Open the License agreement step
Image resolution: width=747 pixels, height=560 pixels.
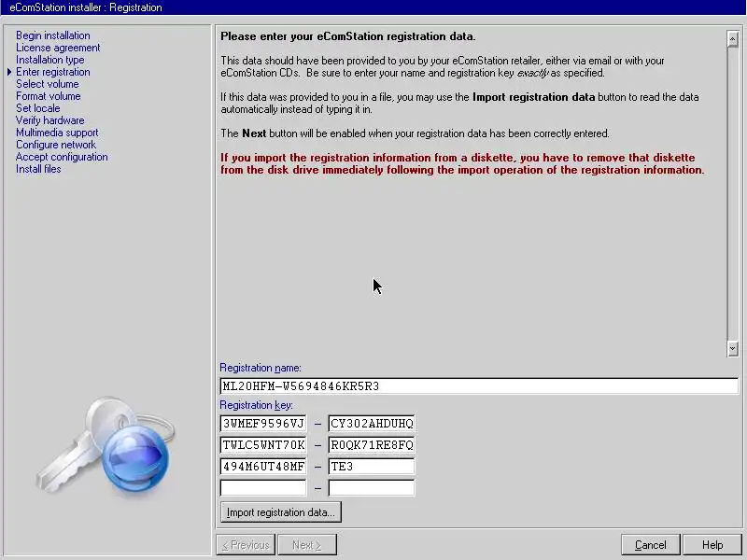(58, 48)
